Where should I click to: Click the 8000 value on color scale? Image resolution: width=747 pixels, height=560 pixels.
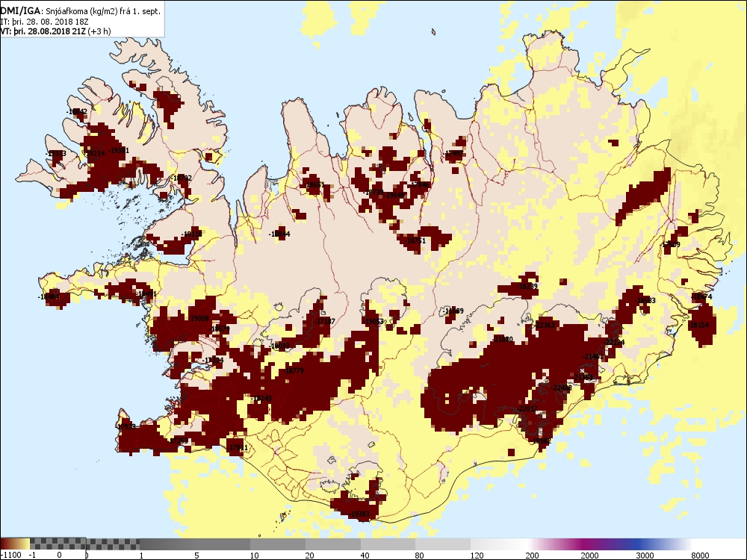(x=701, y=556)
